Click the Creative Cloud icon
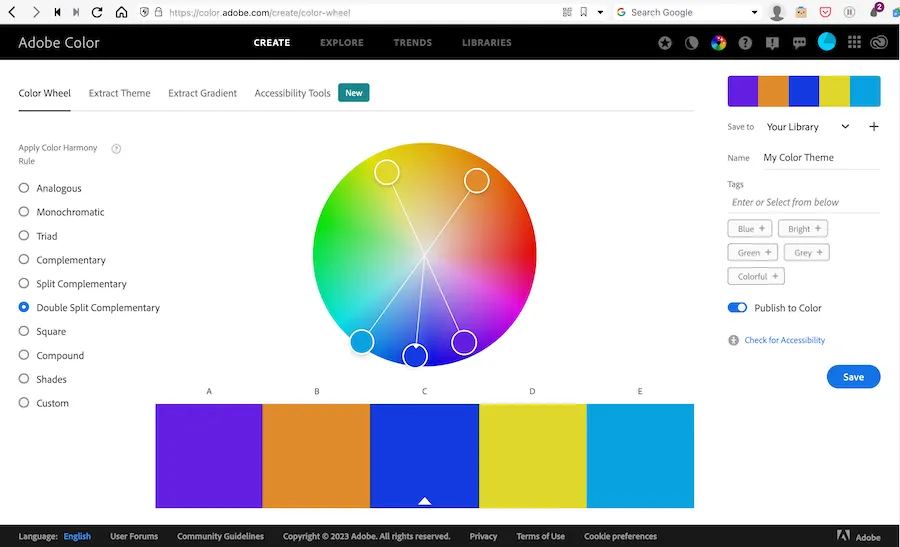Image resolution: width=900 pixels, height=547 pixels. click(x=879, y=42)
